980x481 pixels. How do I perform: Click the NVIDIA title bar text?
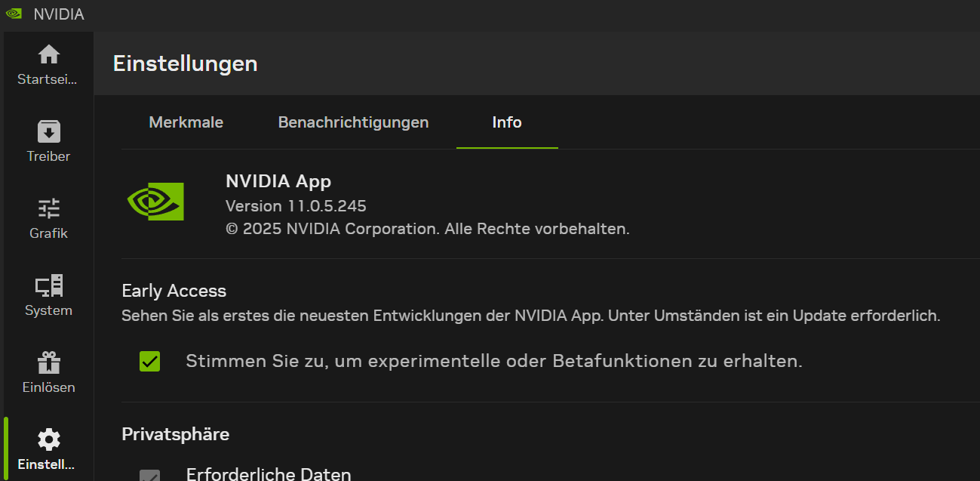tap(59, 14)
